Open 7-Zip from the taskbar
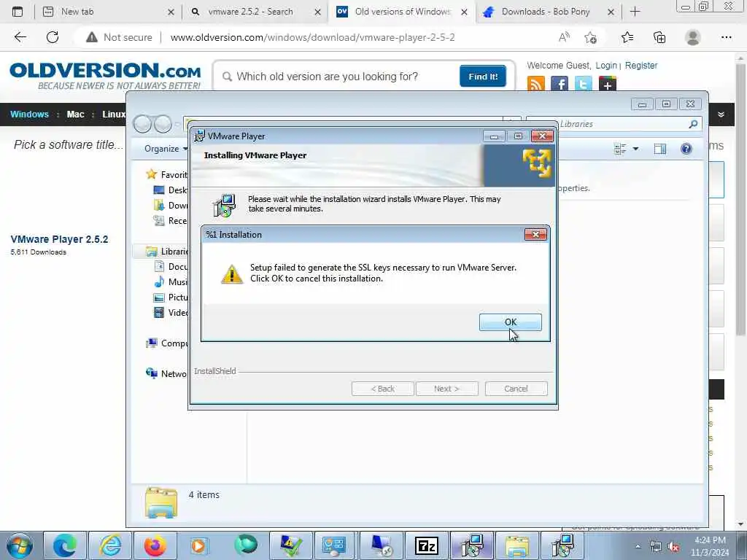Viewport: 747px width, 560px height. pyautogui.click(x=426, y=545)
